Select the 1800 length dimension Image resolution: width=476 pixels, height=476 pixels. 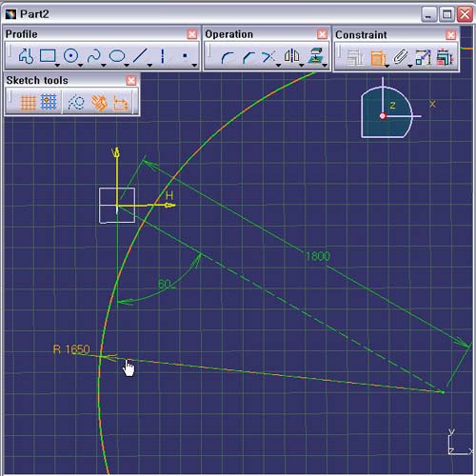[318, 256]
